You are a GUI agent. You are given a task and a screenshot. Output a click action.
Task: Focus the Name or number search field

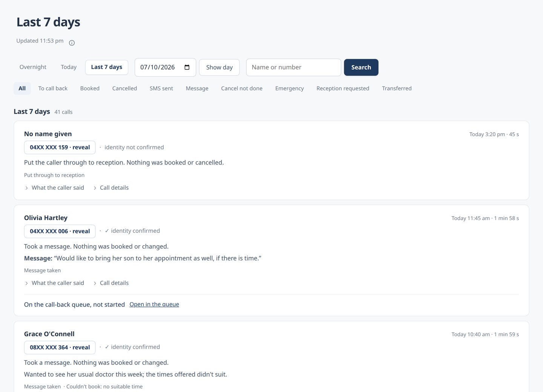[x=294, y=67]
